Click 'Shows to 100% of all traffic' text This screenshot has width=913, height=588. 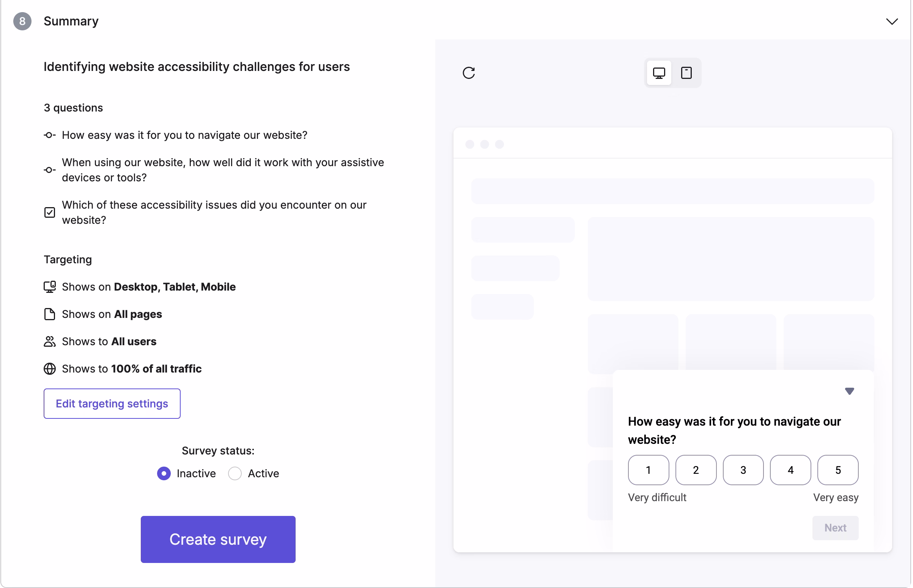[132, 369]
